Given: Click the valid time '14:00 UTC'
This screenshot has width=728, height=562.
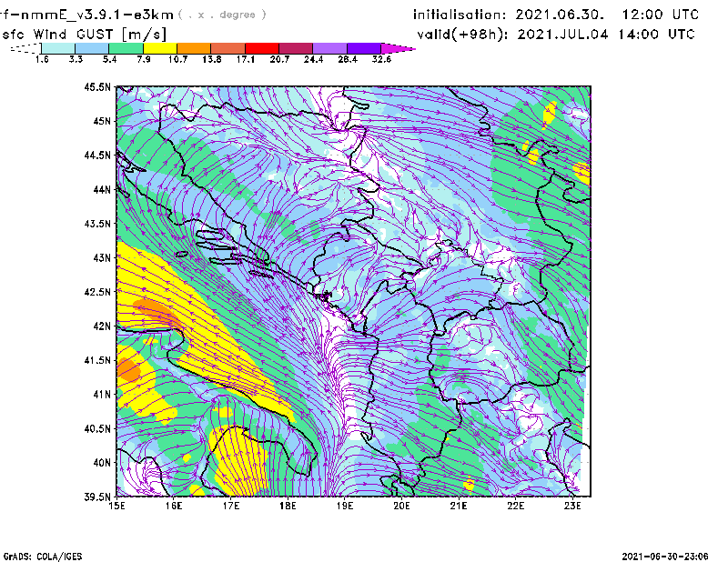Looking at the screenshot, I should coord(656,35).
